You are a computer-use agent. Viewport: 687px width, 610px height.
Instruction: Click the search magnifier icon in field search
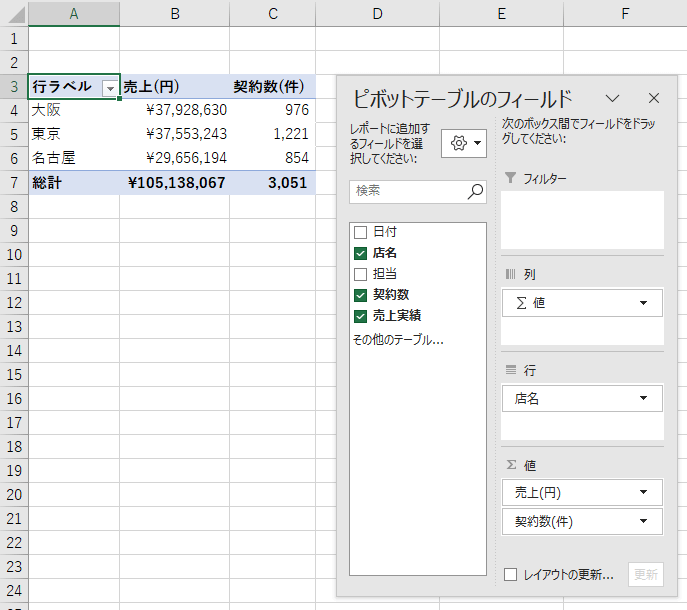[475, 191]
